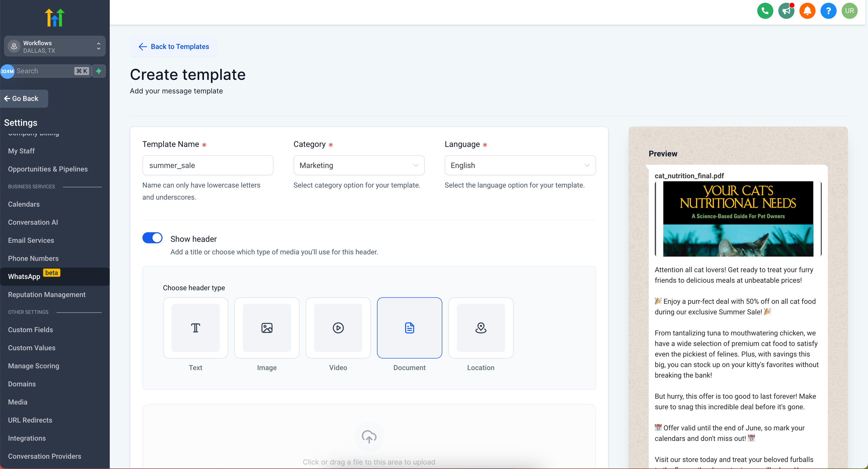Viewport: 868px width, 469px height.
Task: Select the Image header type icon
Action: click(266, 327)
